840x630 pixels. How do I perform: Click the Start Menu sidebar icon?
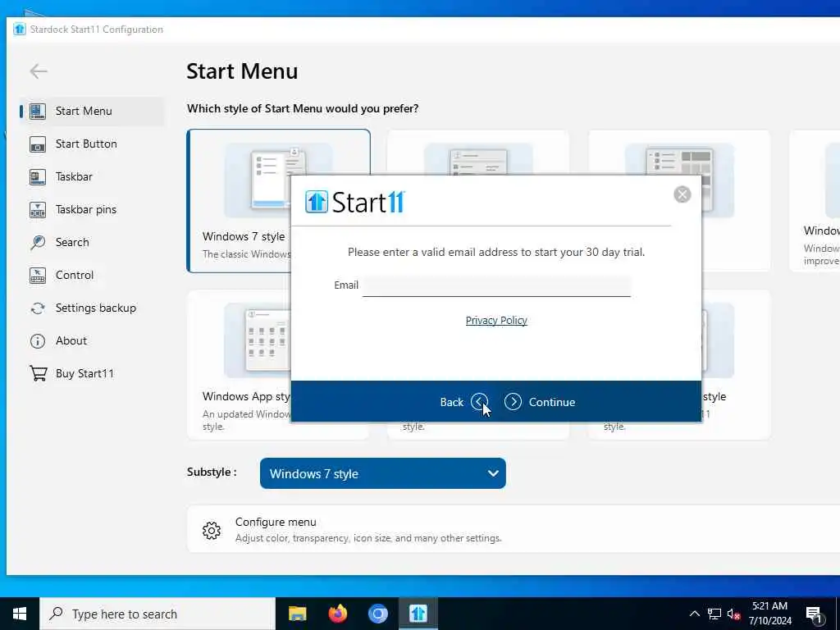[x=38, y=111]
